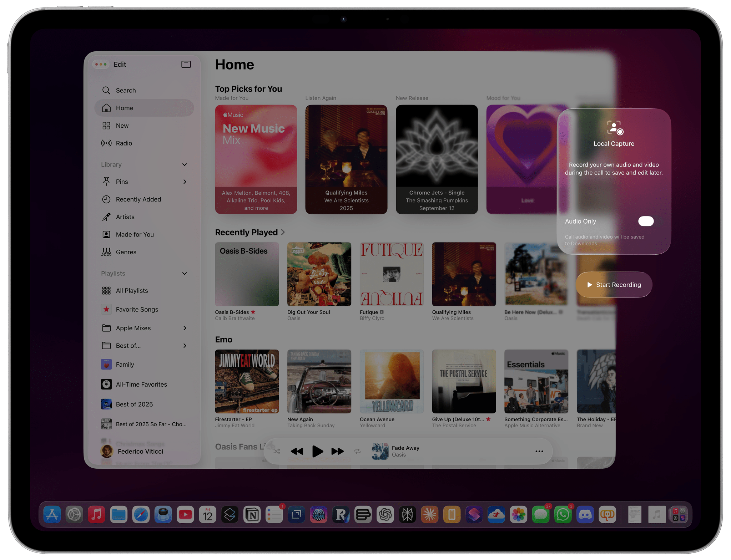
Task: Open the Dig Out Your Soul album cover
Action: [319, 274]
